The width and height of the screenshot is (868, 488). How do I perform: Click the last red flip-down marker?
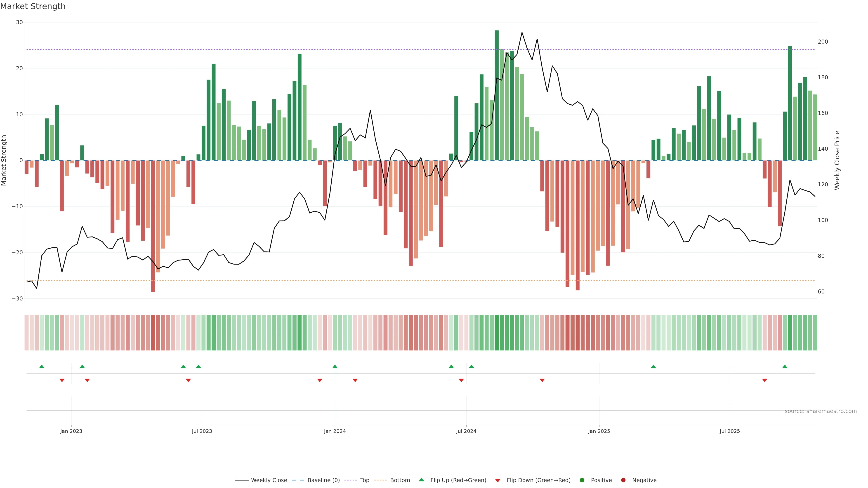[764, 380]
